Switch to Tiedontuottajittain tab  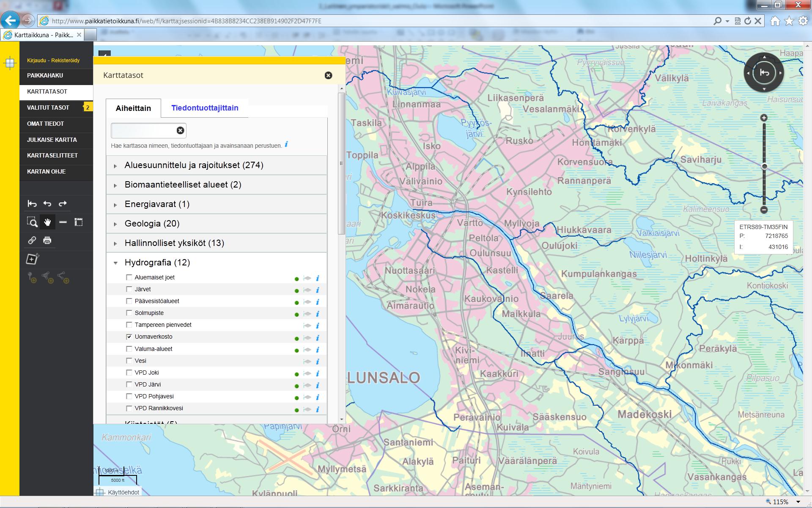[205, 108]
